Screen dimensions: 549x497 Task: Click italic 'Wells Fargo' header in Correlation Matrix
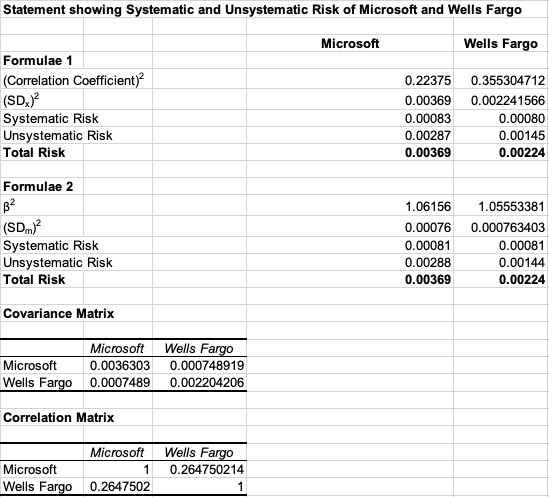(199, 453)
